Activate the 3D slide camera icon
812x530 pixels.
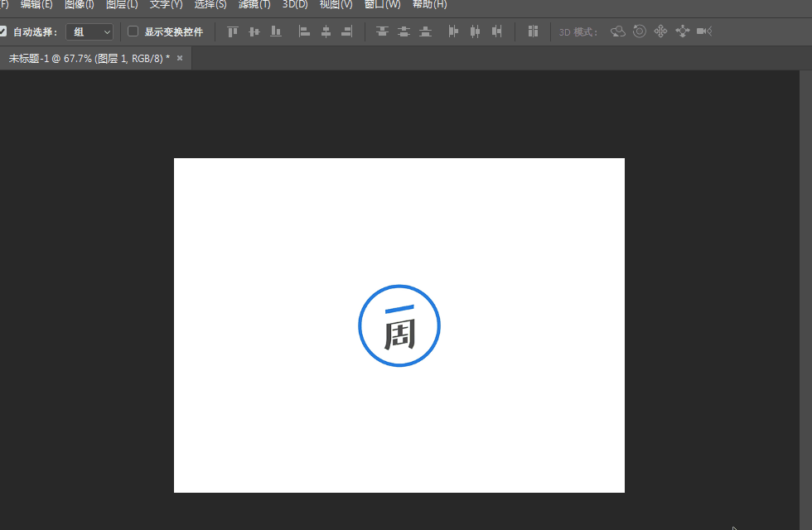coord(681,31)
